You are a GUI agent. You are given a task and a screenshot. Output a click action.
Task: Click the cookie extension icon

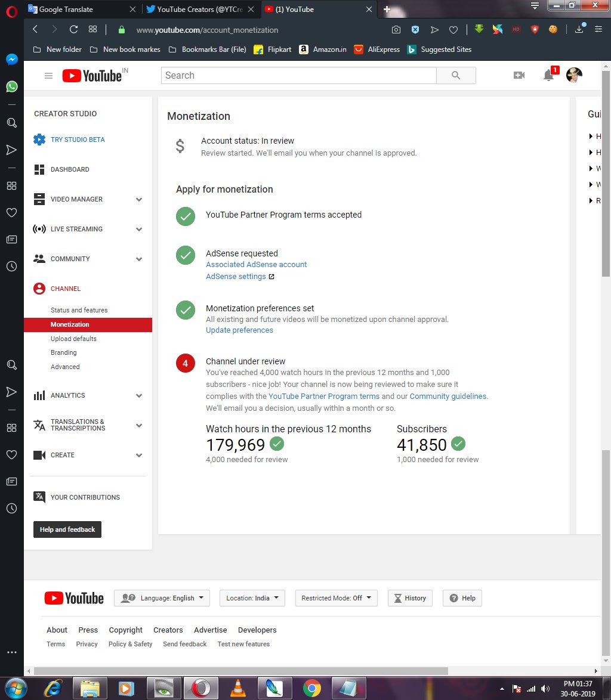click(553, 29)
